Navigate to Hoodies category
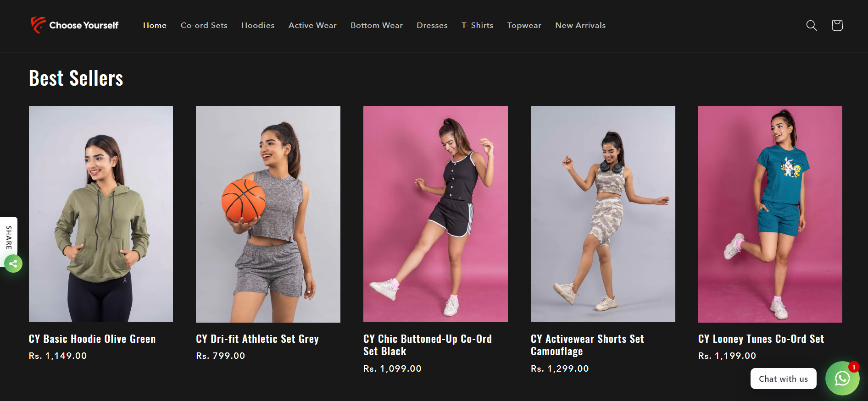 pos(258,25)
